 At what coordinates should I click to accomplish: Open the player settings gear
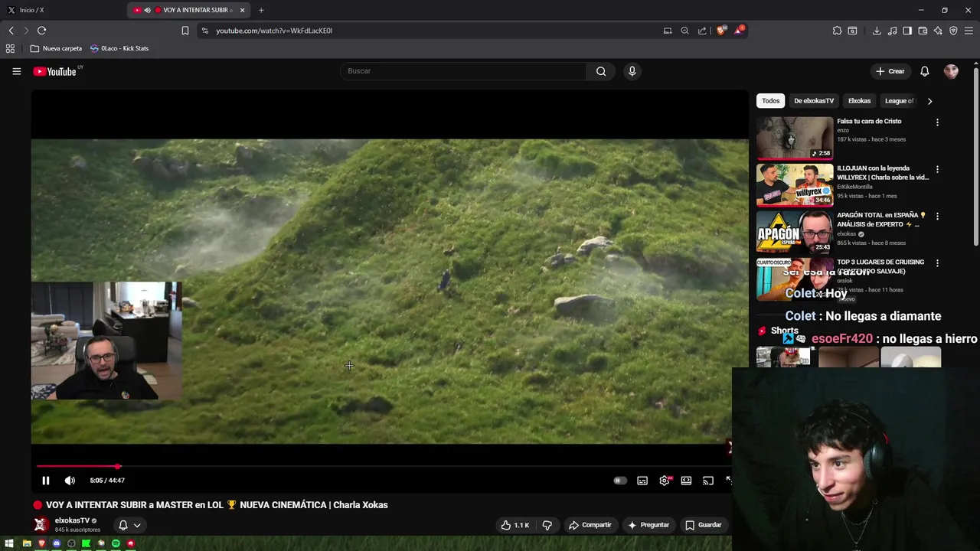point(665,481)
